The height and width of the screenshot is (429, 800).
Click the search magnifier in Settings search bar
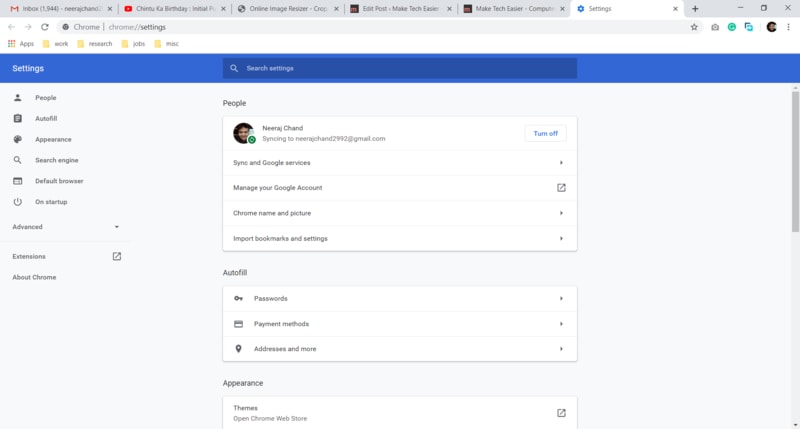coord(234,68)
